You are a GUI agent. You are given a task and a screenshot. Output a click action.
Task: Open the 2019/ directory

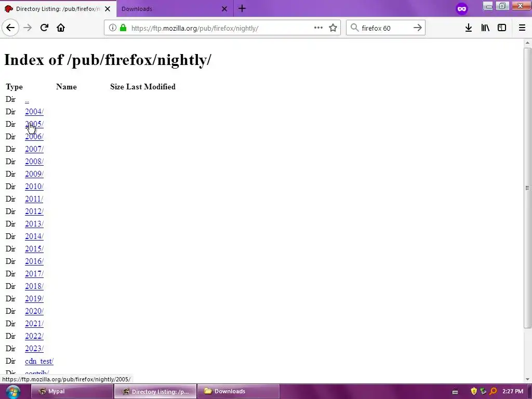(34, 299)
